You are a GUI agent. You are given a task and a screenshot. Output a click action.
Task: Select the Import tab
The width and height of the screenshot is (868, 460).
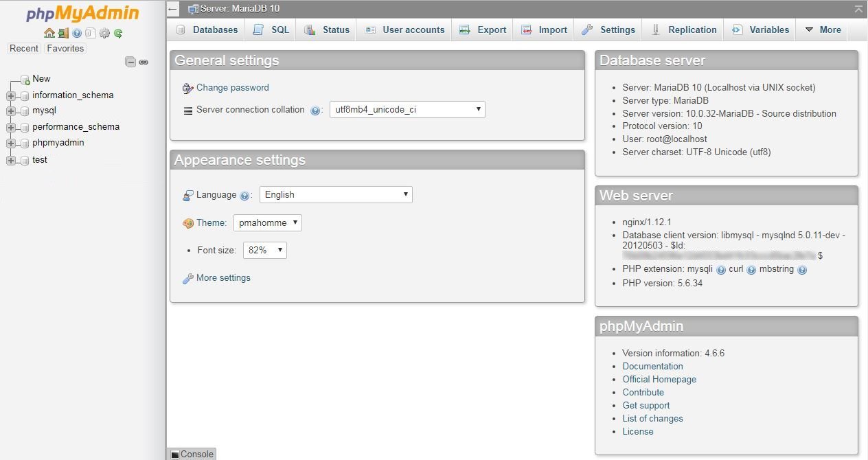point(544,30)
